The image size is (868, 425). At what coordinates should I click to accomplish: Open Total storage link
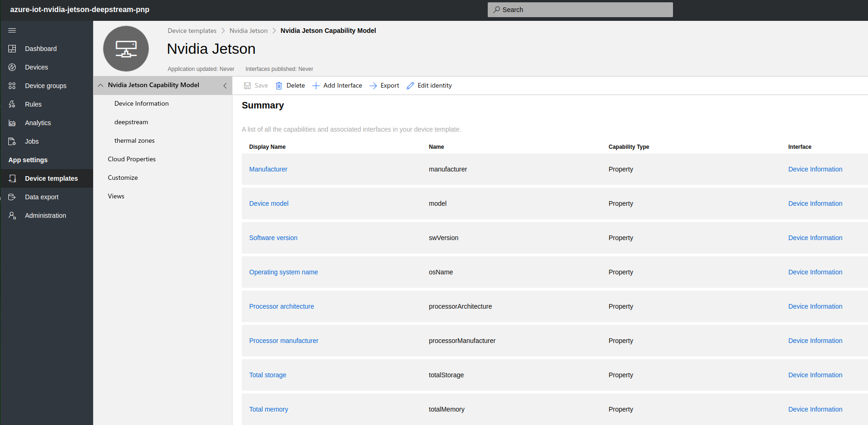(x=268, y=375)
